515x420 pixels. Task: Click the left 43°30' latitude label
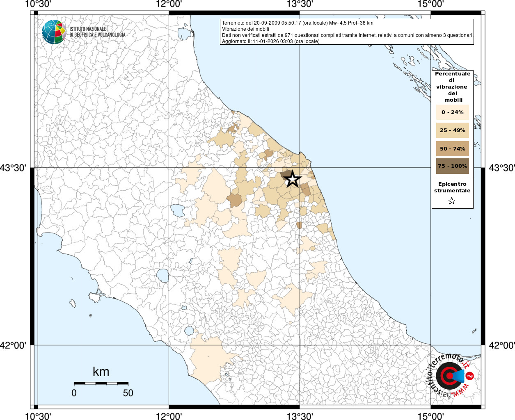tap(13, 168)
